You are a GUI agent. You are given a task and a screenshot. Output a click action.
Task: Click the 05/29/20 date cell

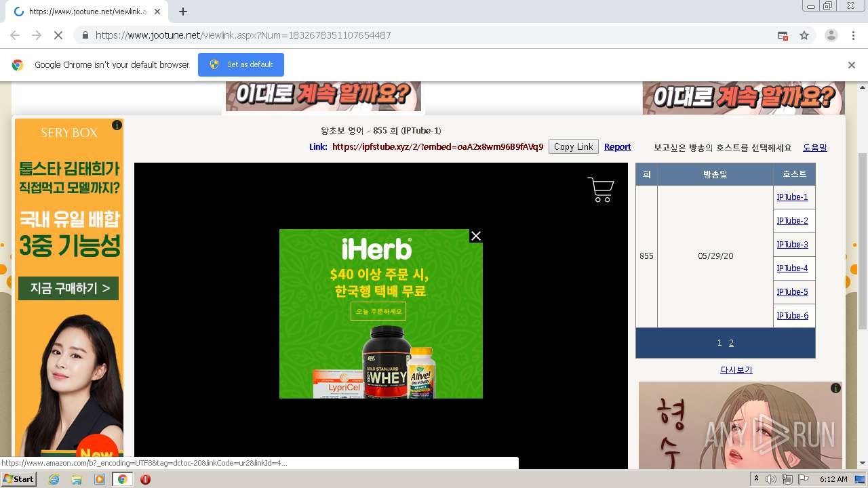pyautogui.click(x=715, y=256)
